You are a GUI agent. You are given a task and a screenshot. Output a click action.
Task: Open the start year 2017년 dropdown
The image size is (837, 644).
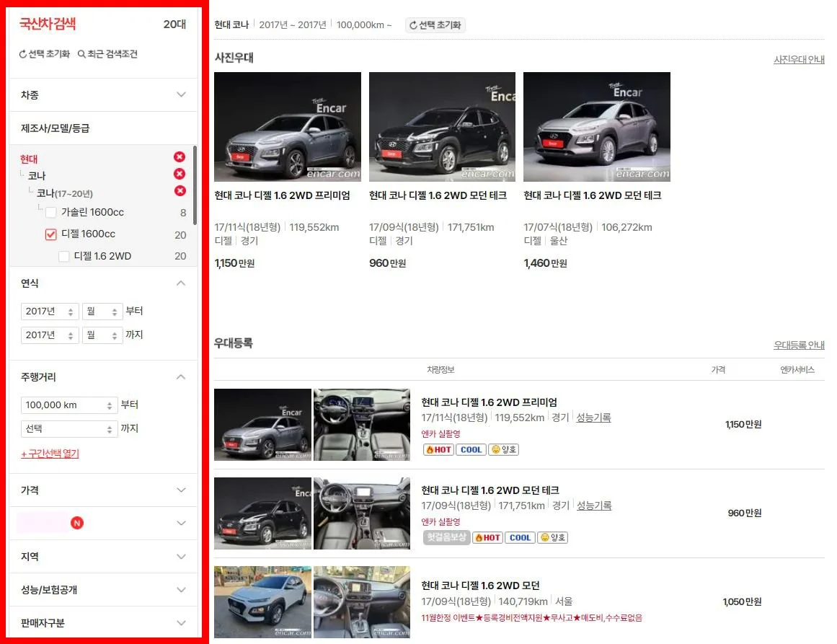click(50, 312)
